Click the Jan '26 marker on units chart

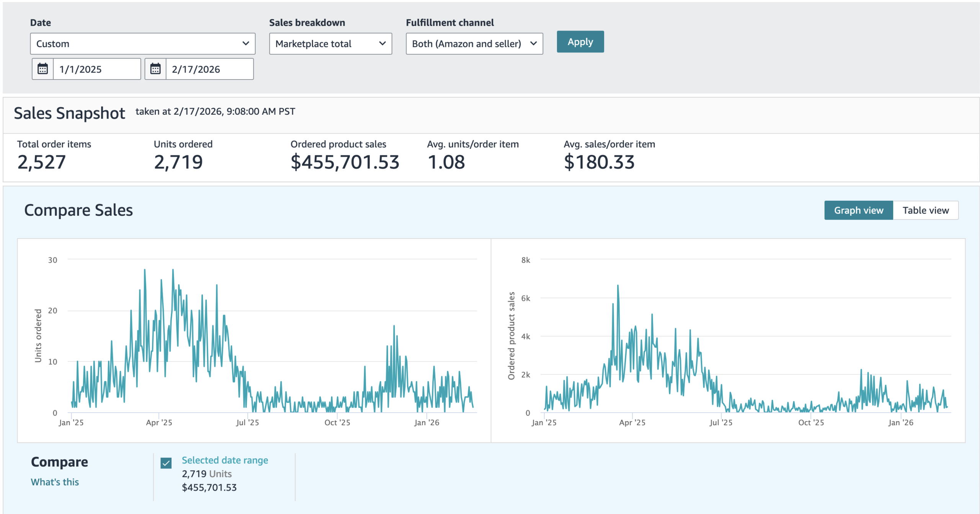tap(426, 422)
